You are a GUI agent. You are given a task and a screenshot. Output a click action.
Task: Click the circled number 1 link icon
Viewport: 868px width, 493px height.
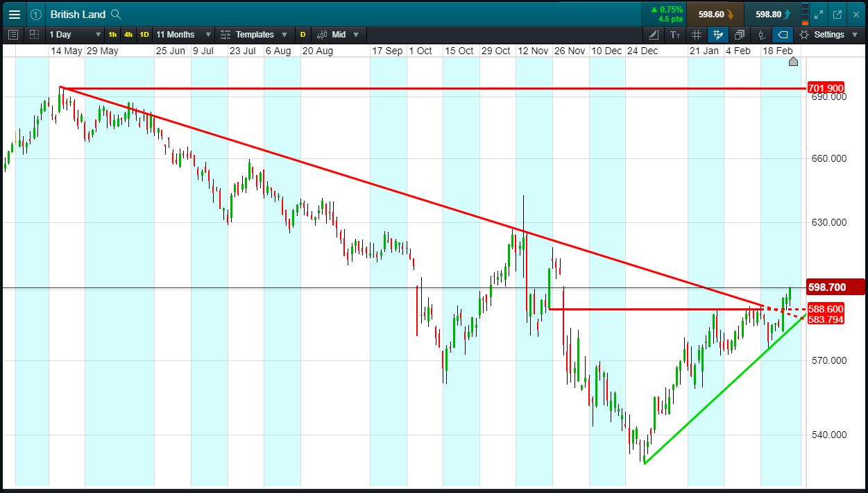(36, 14)
